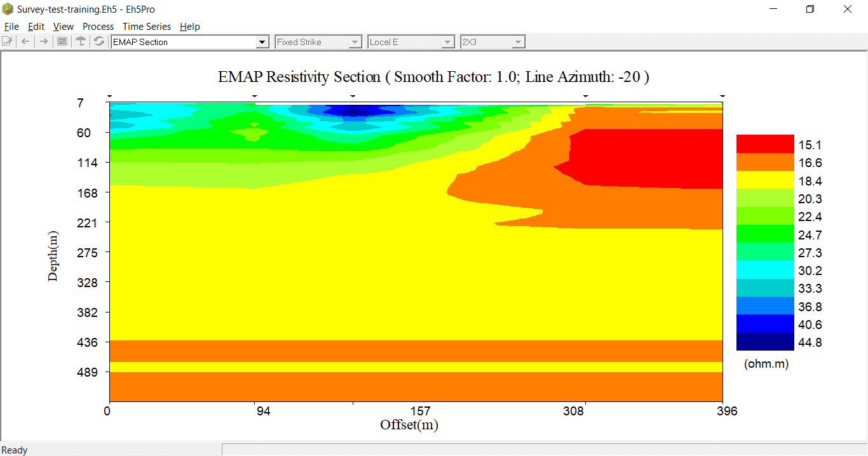
Task: Open the Local E dropdown
Action: [448, 42]
